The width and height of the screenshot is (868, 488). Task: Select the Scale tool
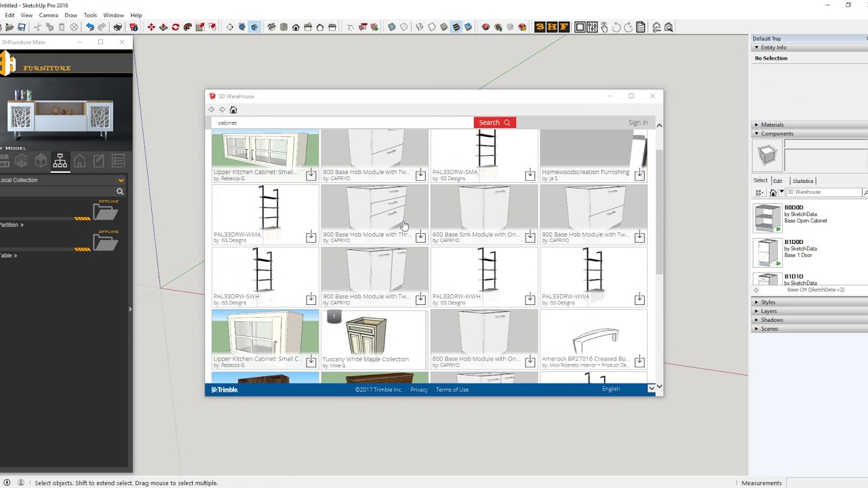click(200, 27)
